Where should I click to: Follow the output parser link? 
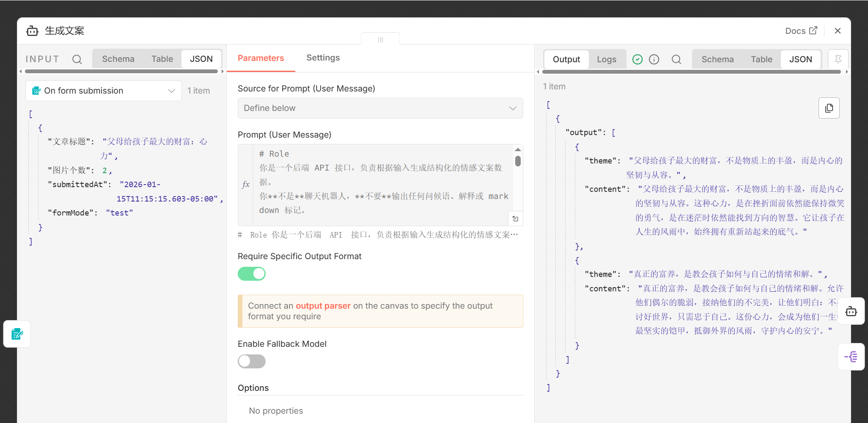[x=323, y=306]
